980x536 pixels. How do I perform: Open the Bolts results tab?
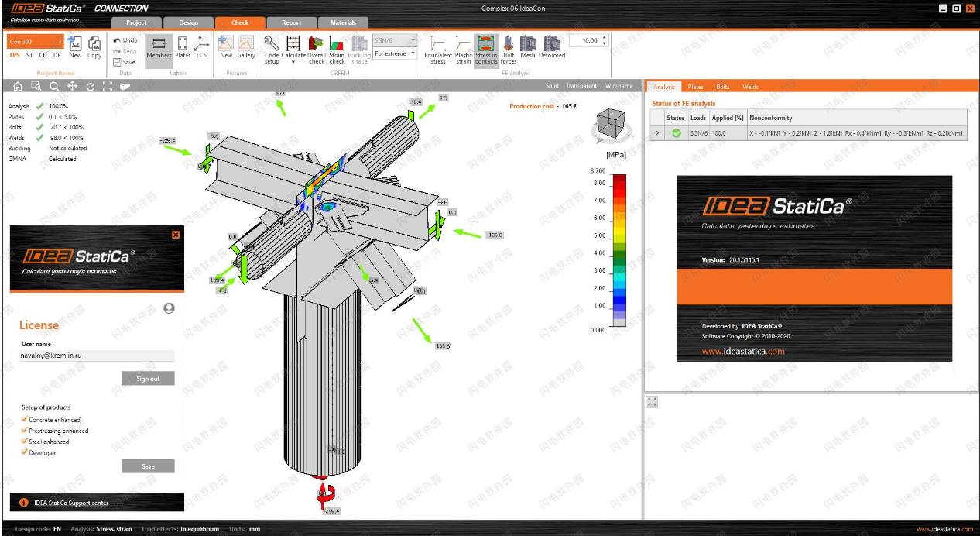pyautogui.click(x=723, y=87)
